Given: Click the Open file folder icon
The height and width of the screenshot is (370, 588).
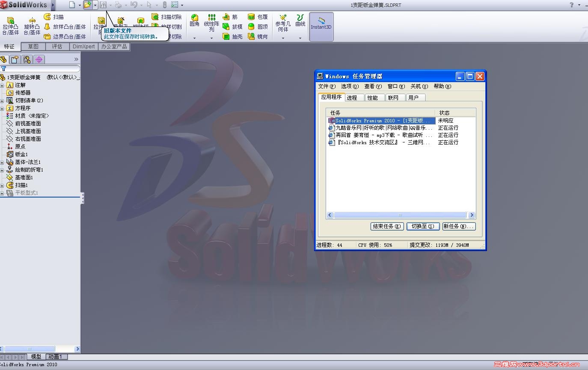Looking at the screenshot, I should 87,5.
